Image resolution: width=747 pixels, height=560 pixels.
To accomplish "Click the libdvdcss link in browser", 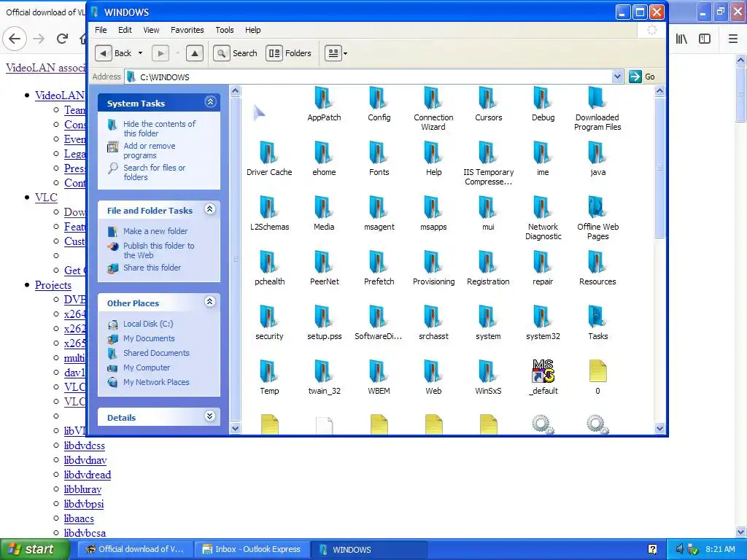I will pos(85,446).
